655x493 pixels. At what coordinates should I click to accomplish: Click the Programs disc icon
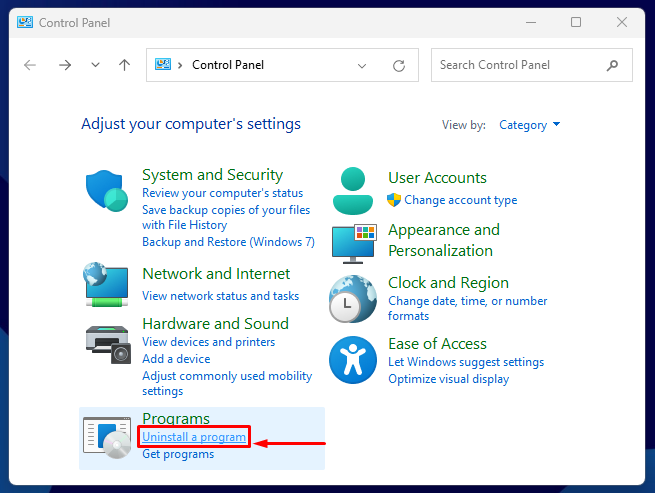point(107,437)
